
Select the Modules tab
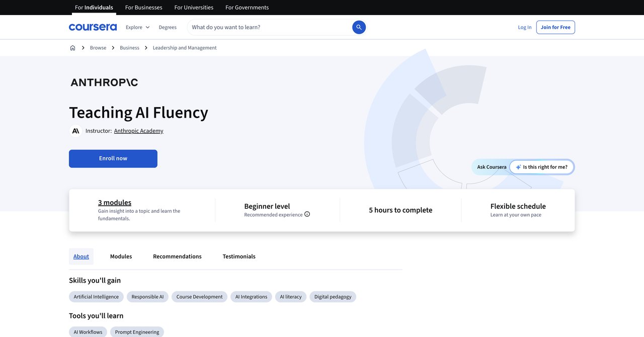[x=121, y=257]
